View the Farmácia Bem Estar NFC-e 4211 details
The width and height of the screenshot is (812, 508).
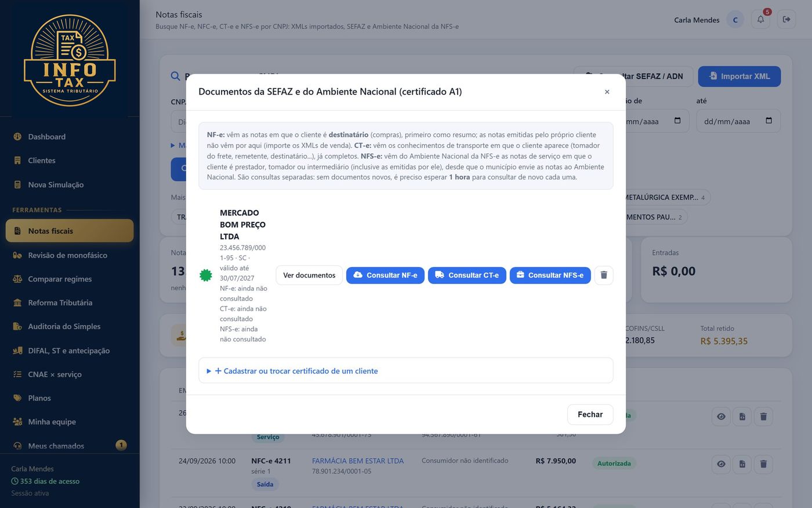[x=721, y=464]
